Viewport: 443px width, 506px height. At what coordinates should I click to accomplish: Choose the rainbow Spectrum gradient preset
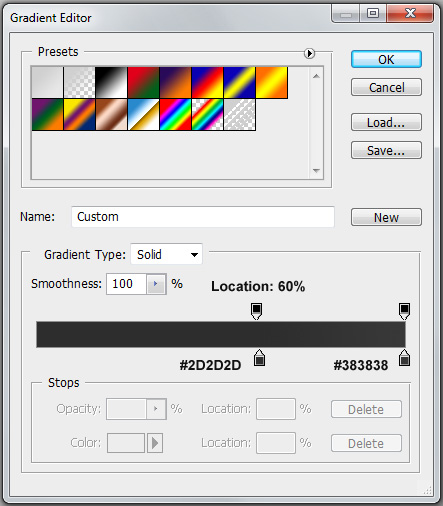click(175, 114)
